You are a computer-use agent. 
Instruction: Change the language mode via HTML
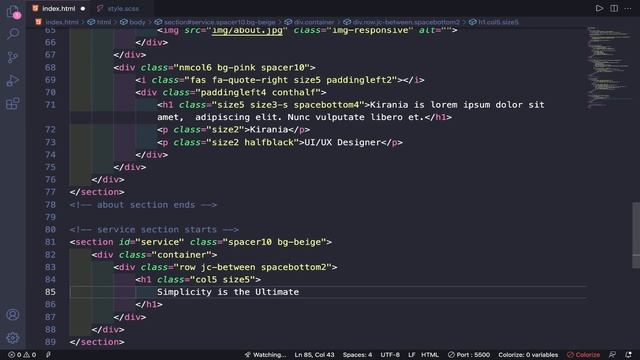tap(430, 355)
